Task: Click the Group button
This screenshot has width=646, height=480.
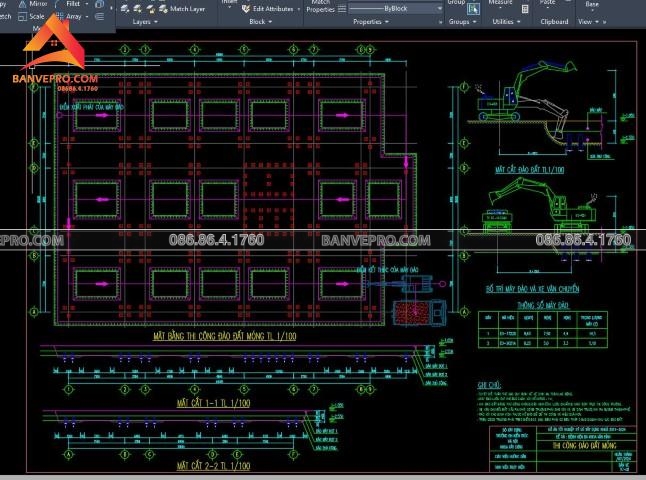Action: pos(456,3)
